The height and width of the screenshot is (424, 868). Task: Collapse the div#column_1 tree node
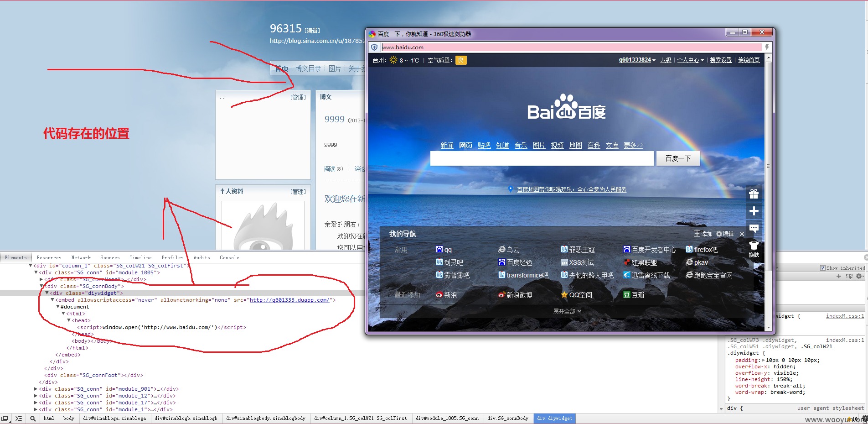31,265
